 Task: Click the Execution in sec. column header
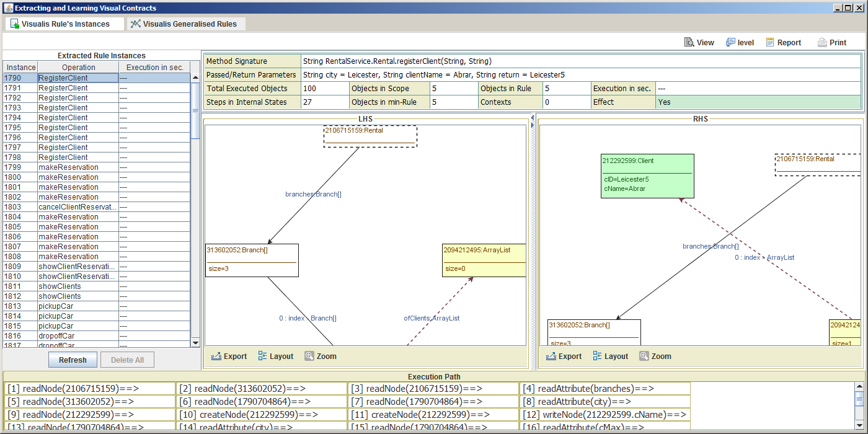click(x=154, y=67)
